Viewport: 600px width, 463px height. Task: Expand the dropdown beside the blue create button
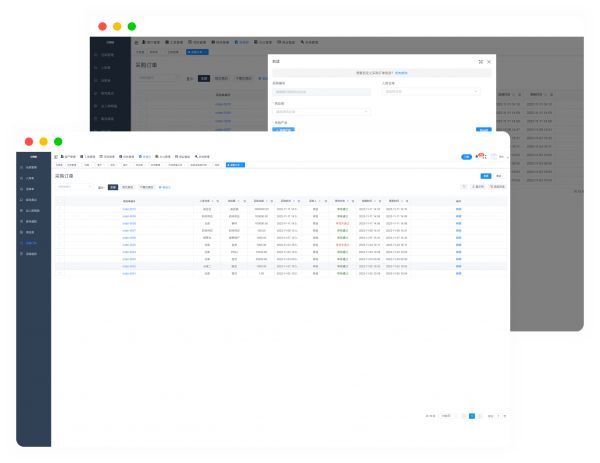tap(500, 175)
